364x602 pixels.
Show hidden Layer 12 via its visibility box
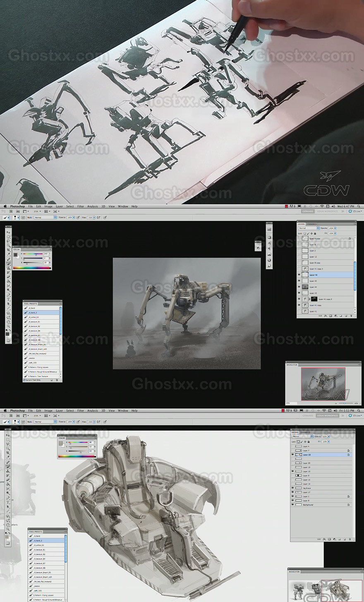click(x=299, y=257)
